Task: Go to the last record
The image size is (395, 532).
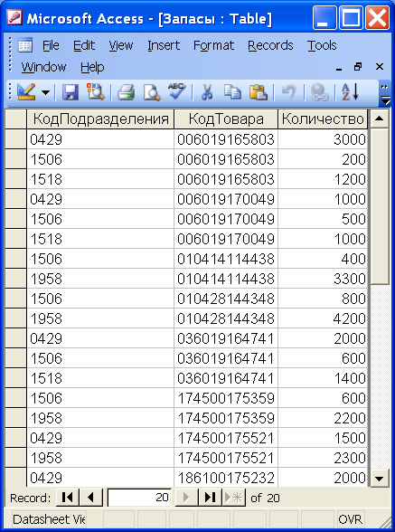Action: coord(210,498)
